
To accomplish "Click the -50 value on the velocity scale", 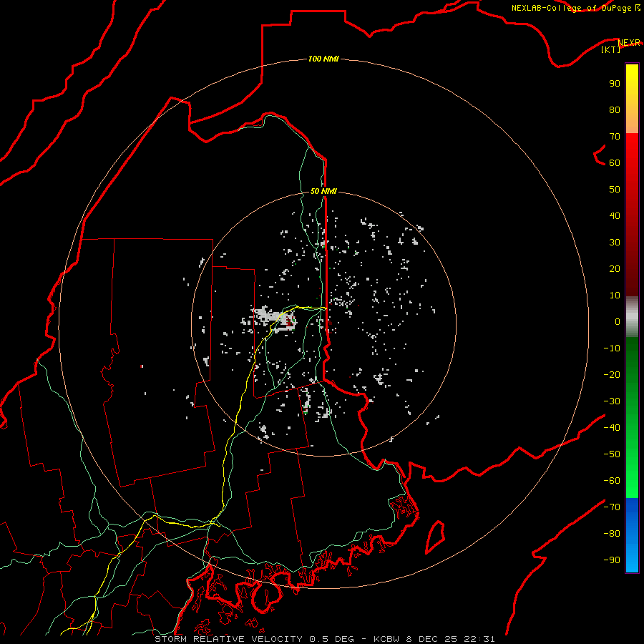I will click(x=612, y=454).
